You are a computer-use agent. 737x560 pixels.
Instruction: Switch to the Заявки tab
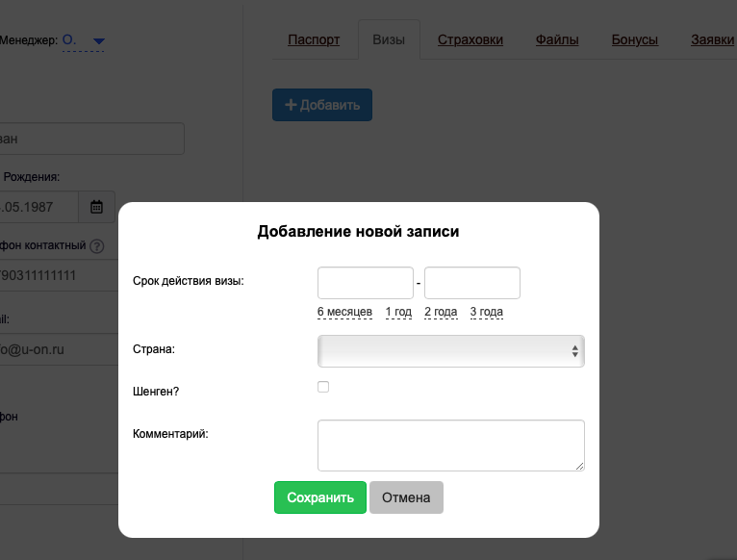[x=713, y=40]
